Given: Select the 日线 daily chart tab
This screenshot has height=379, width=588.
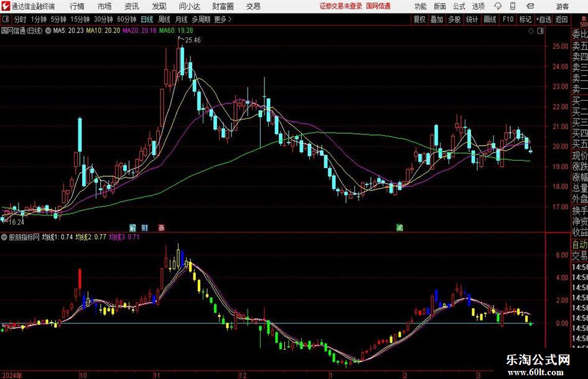Looking at the screenshot, I should click(147, 19).
